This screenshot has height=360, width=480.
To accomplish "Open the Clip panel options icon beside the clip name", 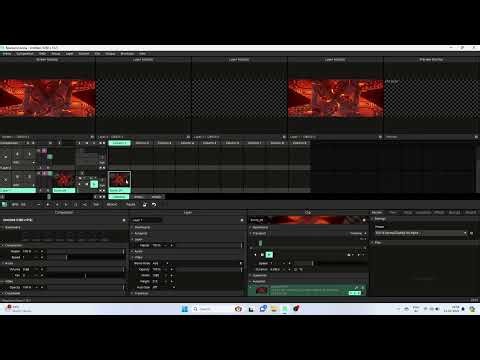I will pyautogui.click(x=364, y=220).
